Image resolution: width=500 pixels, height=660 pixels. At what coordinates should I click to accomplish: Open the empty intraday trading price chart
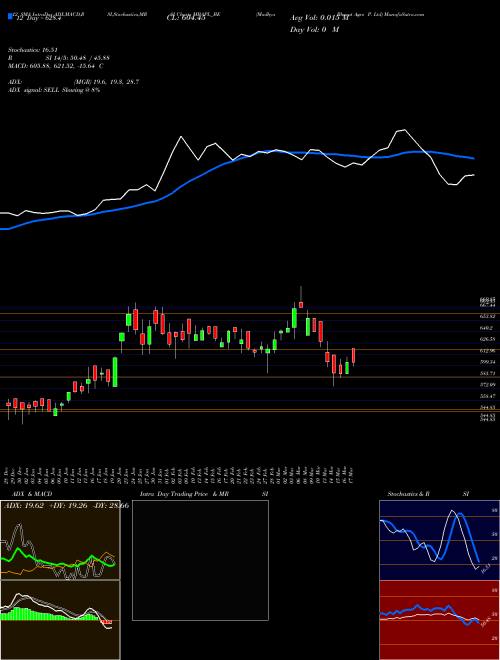200,560
